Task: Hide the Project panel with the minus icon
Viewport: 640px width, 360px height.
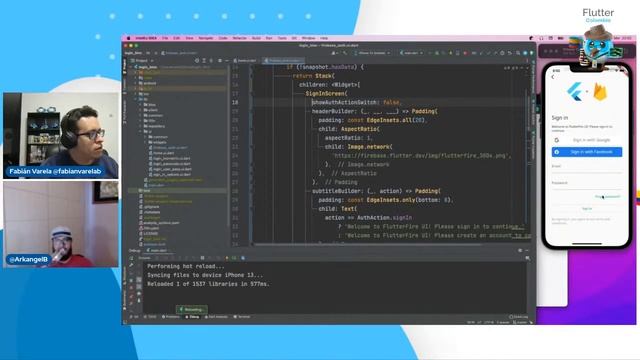Action: click(227, 60)
